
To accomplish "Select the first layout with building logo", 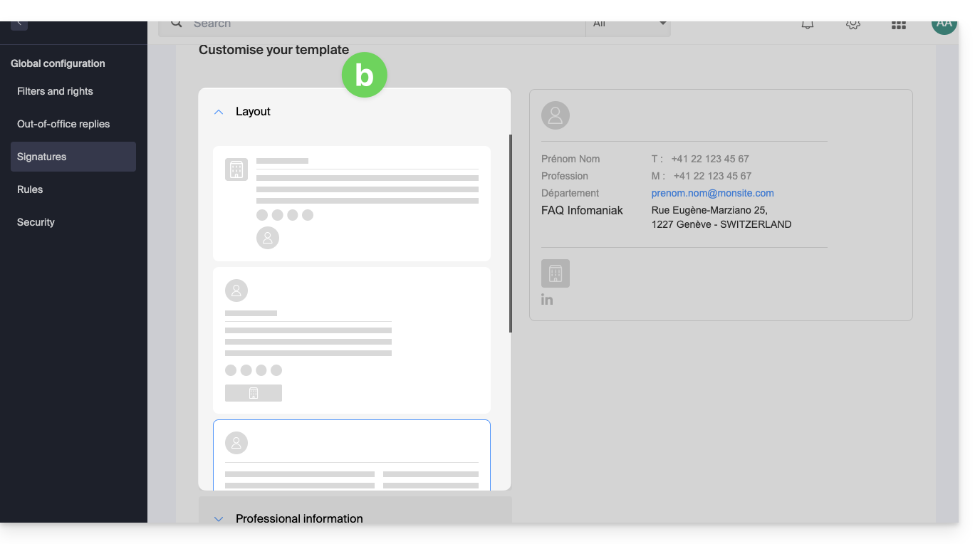I will point(352,204).
